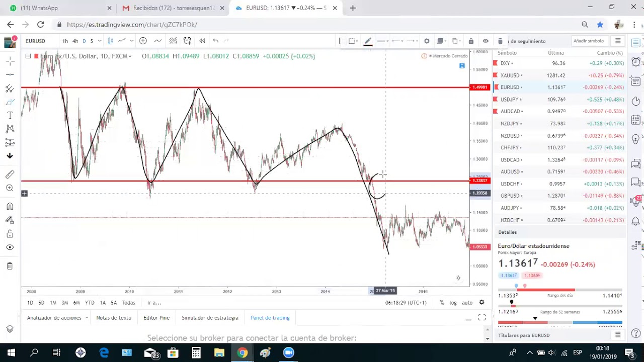644x362 pixels.
Task: Open templates dropdown in floating toolbar
Action: coord(353,41)
